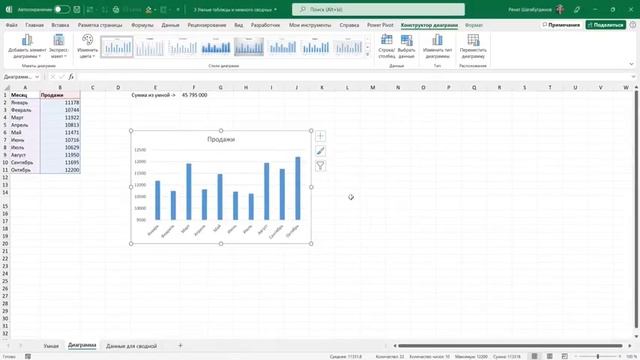Click Chart Styles brush button
This screenshot has width=640, height=360.
tap(320, 151)
